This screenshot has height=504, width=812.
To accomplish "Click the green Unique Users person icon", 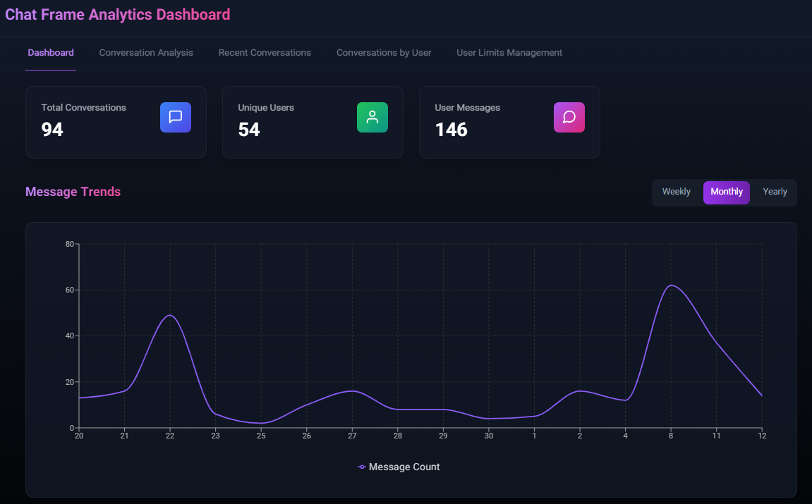I will pos(372,117).
